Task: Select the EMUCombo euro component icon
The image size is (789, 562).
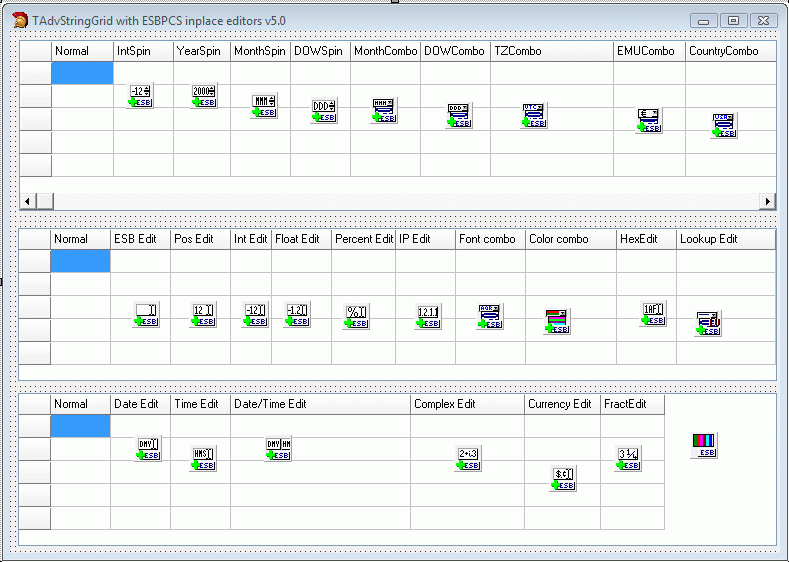Action: 649,121
